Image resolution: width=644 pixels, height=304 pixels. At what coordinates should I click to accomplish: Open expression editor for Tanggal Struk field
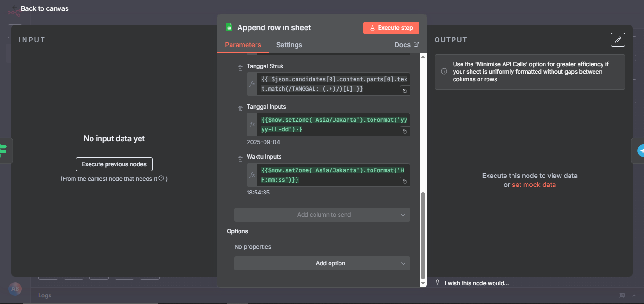404,91
